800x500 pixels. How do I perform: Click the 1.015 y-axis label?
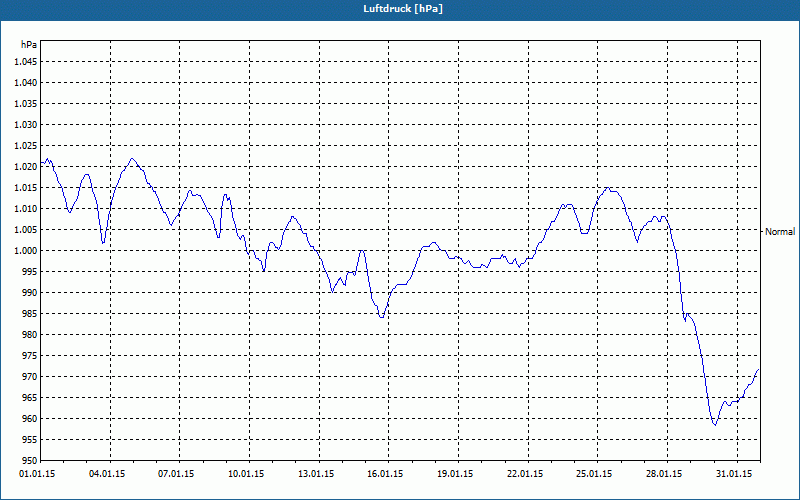tap(26, 188)
